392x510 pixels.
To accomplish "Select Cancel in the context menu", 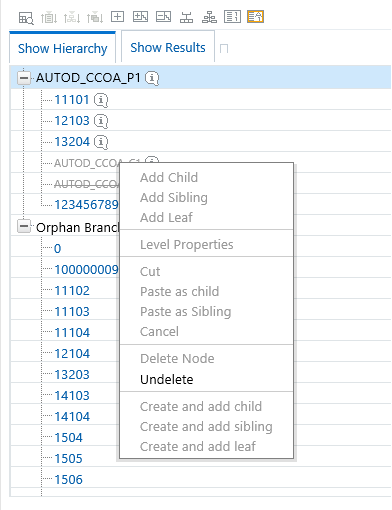I will [x=159, y=331].
